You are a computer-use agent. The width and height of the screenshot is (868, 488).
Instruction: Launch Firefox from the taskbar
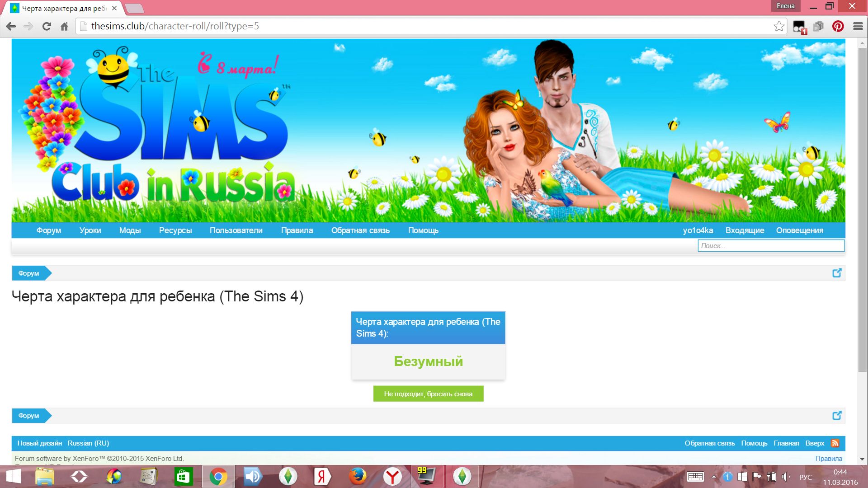click(x=357, y=476)
